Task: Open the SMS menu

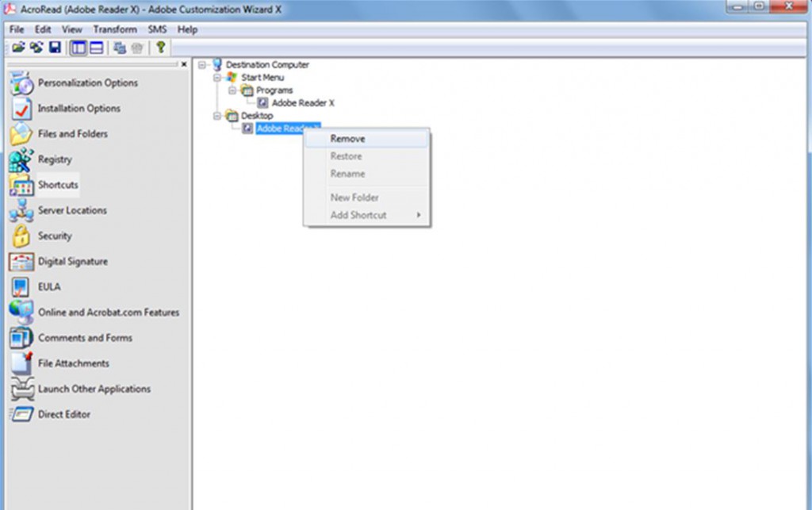Action: click(x=158, y=29)
